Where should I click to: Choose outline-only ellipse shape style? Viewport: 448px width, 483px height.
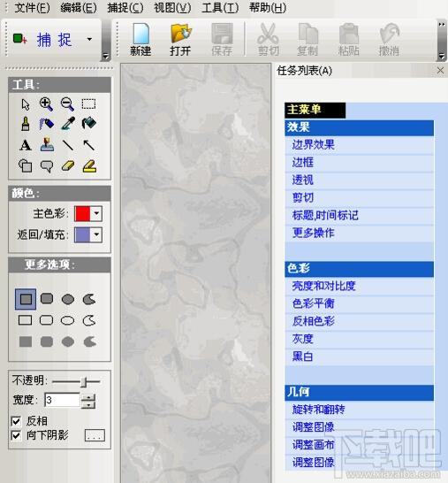pos(68,320)
